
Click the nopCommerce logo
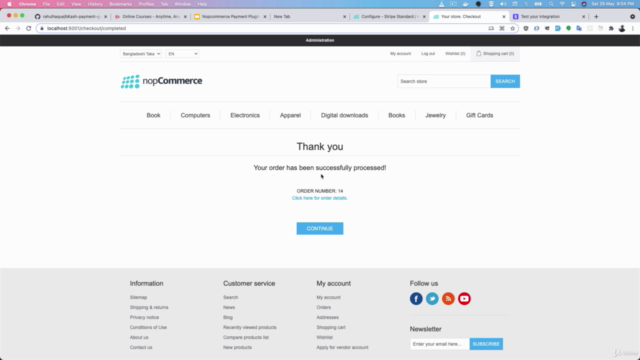point(161,81)
